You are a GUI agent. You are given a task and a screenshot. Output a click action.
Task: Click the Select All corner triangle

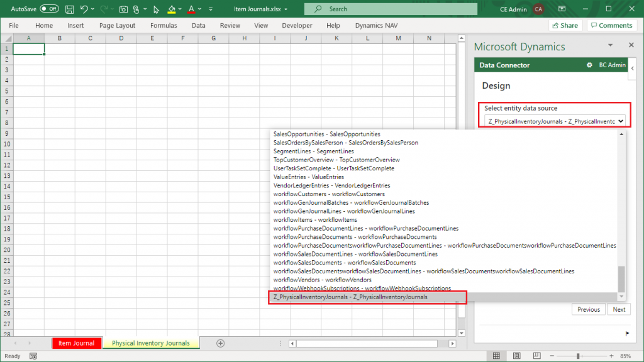(x=8, y=38)
